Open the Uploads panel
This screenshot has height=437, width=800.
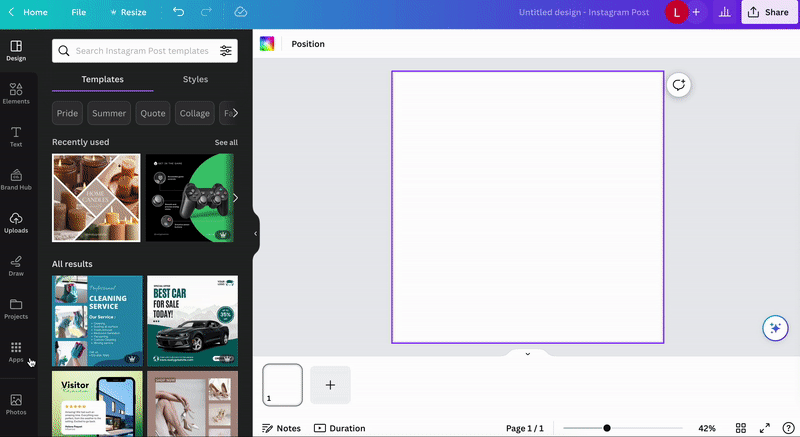tap(16, 222)
